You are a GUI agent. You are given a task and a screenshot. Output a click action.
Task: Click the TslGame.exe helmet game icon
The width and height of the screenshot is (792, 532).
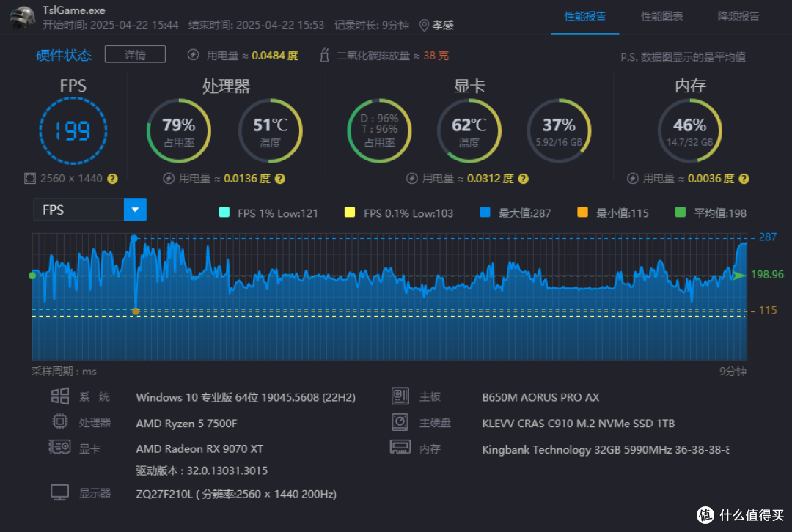(x=23, y=17)
